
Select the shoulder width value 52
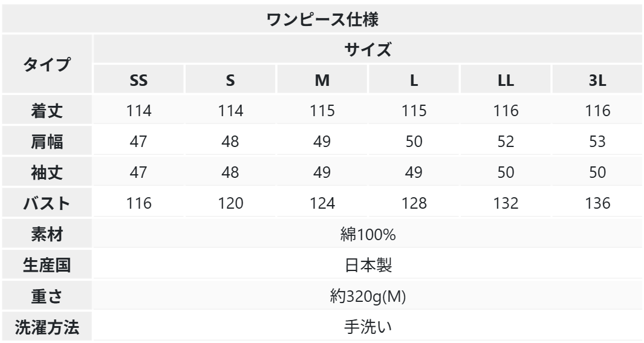(506, 142)
